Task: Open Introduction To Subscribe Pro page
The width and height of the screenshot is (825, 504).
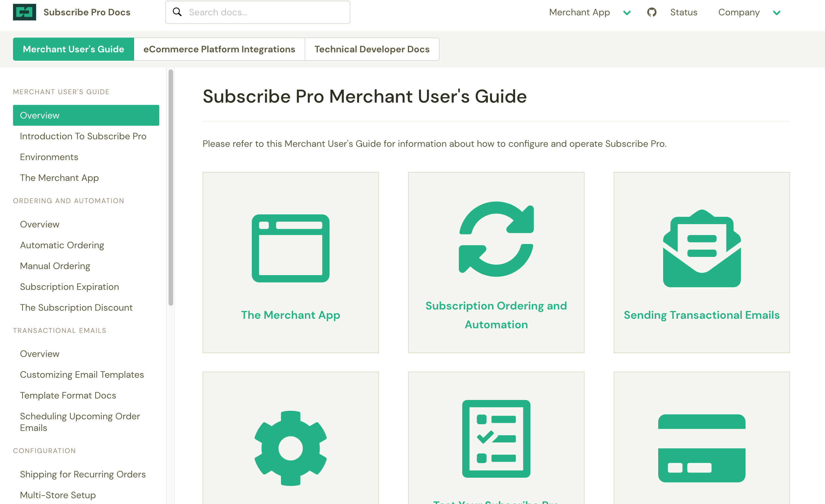Action: tap(83, 136)
